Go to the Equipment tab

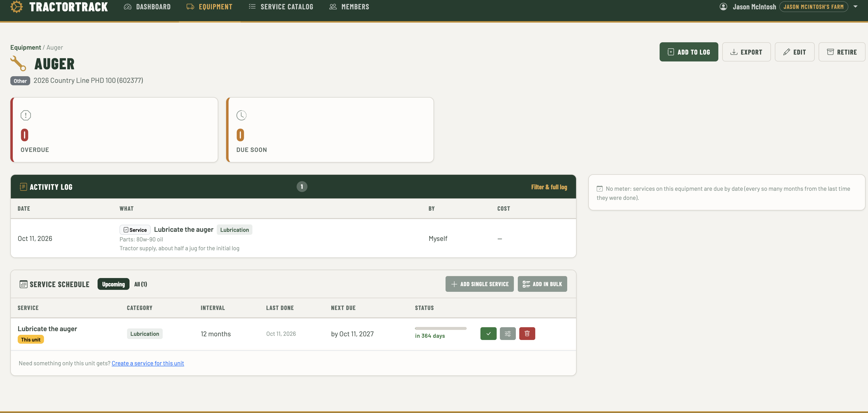[209, 7]
